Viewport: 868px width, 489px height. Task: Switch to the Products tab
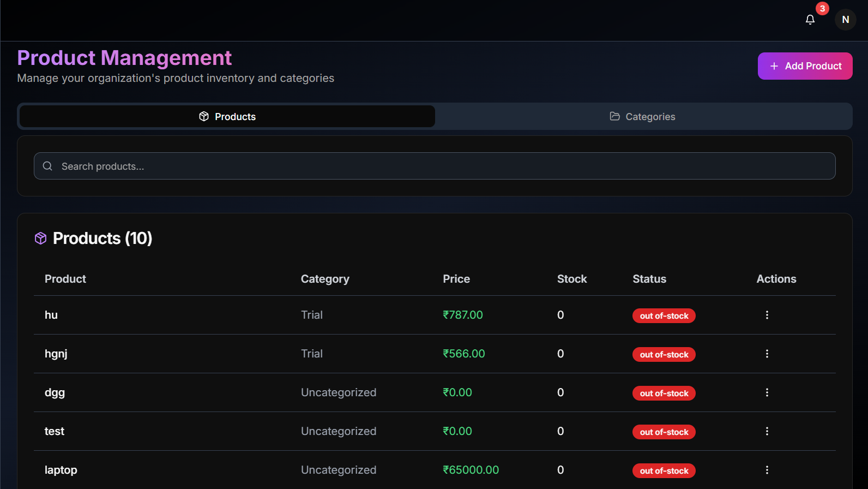click(227, 116)
